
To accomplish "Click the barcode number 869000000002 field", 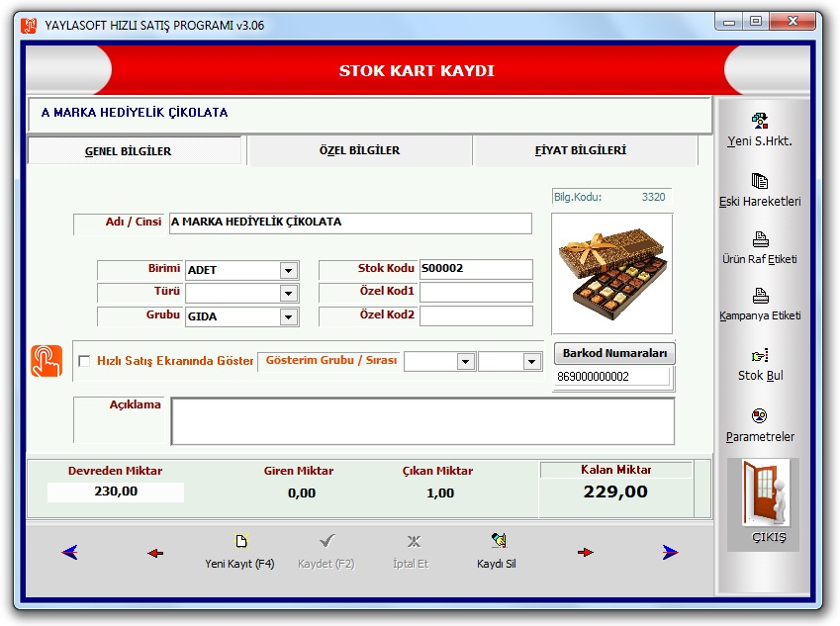I will pos(612,377).
